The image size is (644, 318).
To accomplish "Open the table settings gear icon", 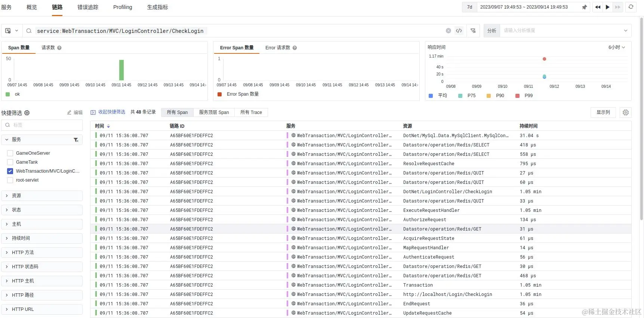I will (x=626, y=112).
